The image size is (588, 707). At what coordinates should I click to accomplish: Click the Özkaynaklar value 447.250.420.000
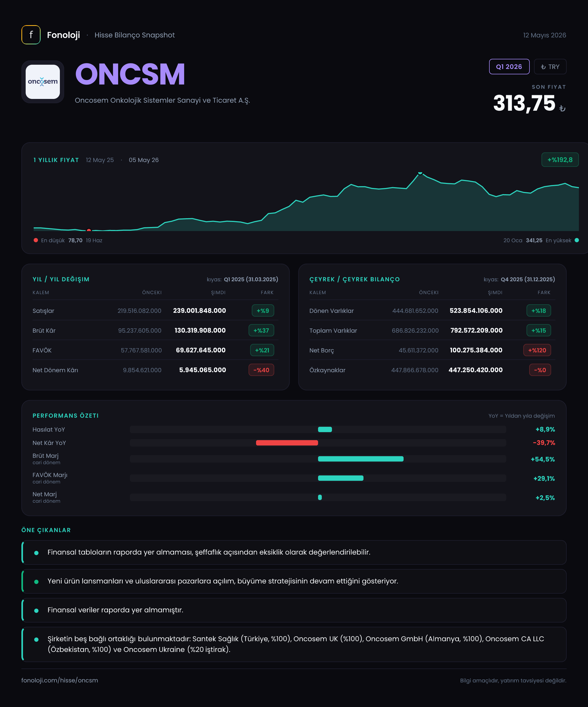(475, 370)
